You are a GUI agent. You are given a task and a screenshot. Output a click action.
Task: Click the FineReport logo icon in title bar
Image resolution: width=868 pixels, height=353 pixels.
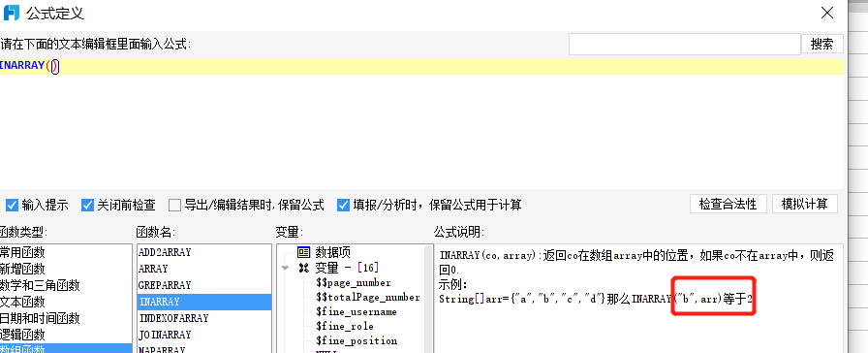(11, 13)
